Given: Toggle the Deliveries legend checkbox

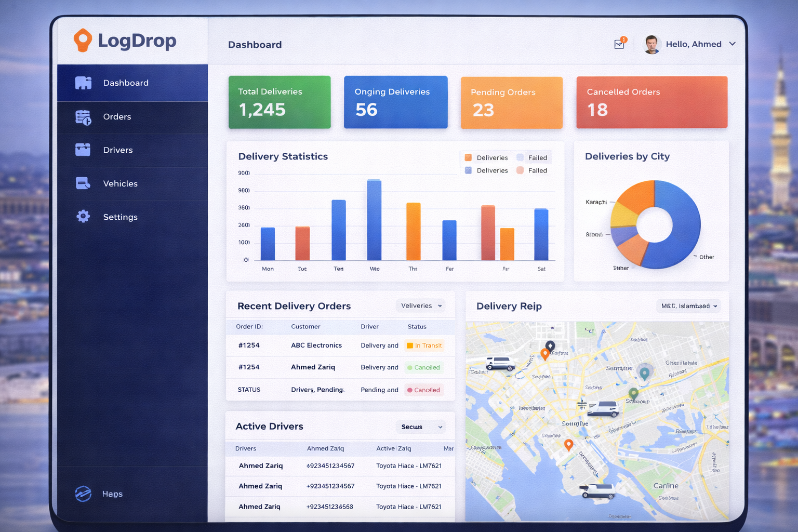Looking at the screenshot, I should point(467,157).
